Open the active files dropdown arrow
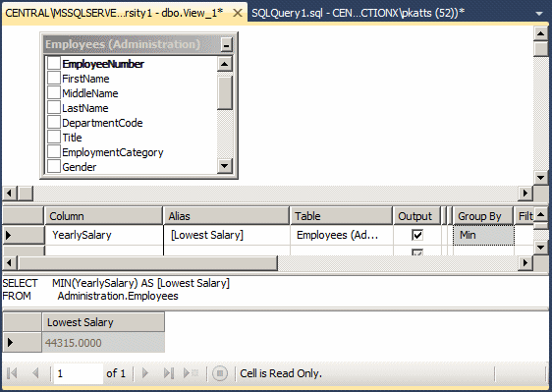Screen dimensions: 552x392 [539, 14]
